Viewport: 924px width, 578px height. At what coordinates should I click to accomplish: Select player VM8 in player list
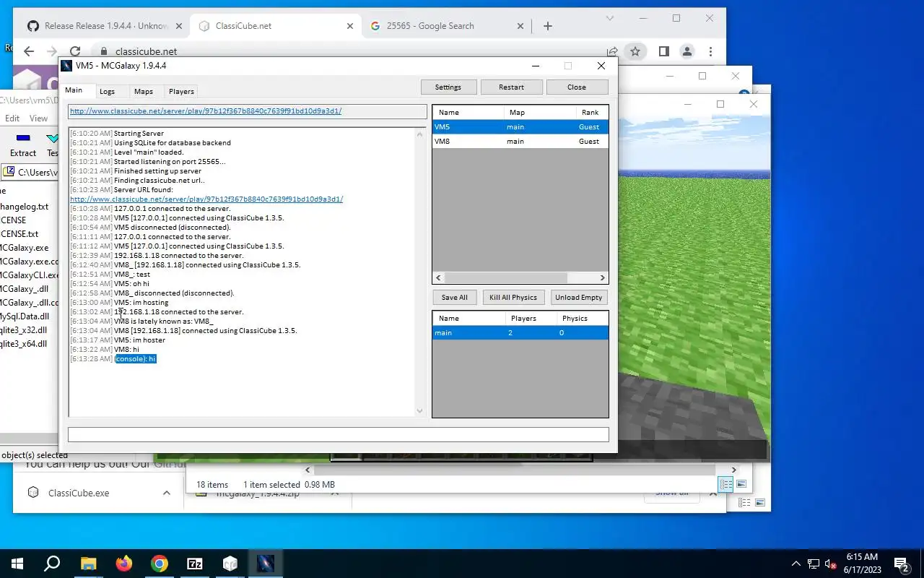coord(520,141)
